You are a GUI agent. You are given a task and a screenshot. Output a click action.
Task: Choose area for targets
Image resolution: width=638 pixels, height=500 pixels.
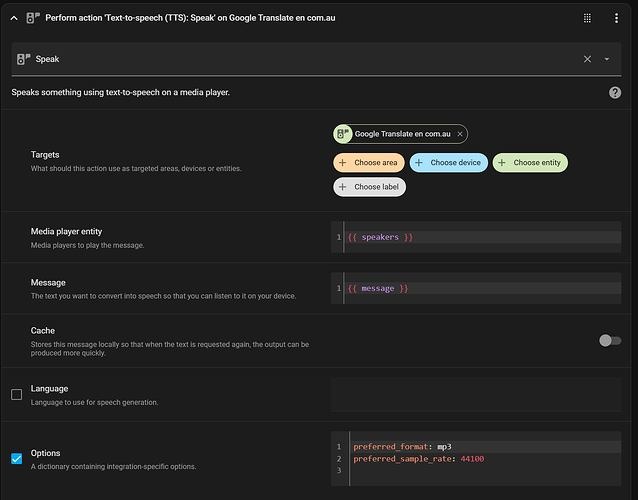[x=369, y=163]
